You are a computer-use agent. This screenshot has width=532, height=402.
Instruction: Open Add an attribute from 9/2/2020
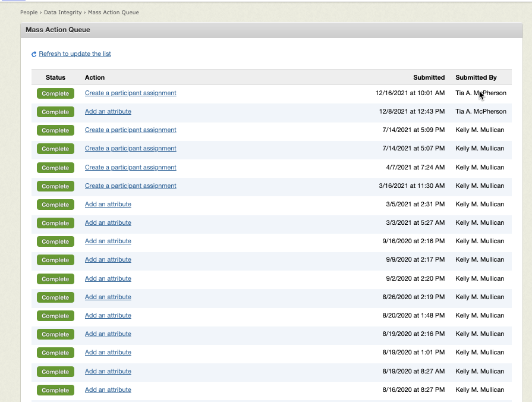[x=108, y=278]
